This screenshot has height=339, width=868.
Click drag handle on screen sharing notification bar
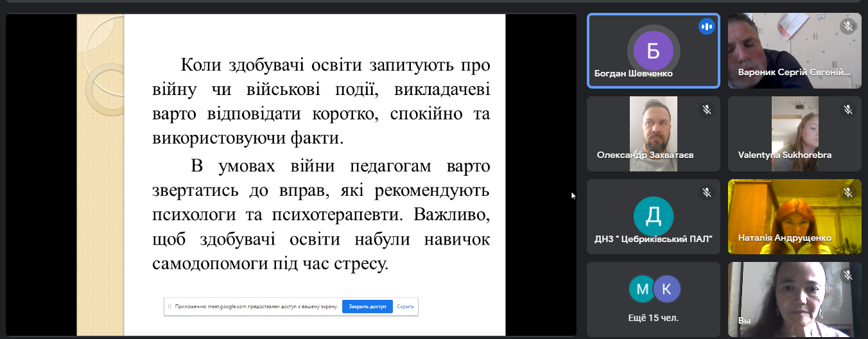(169, 307)
